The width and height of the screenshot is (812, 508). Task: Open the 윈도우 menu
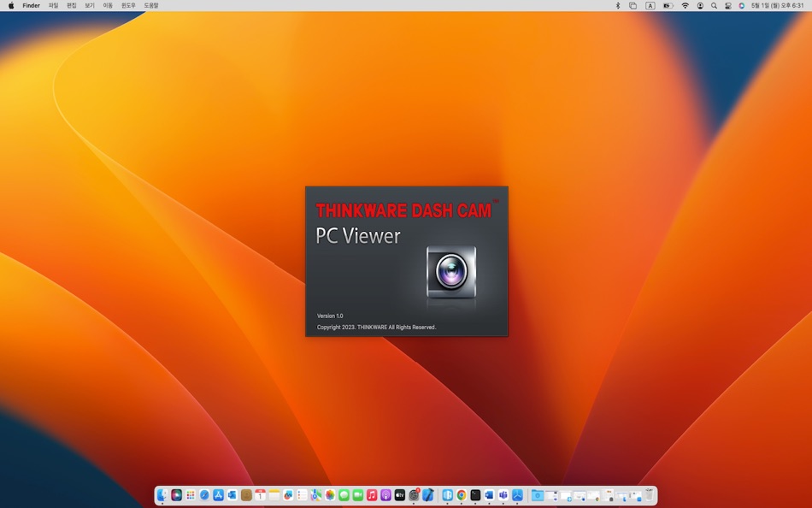click(128, 5)
